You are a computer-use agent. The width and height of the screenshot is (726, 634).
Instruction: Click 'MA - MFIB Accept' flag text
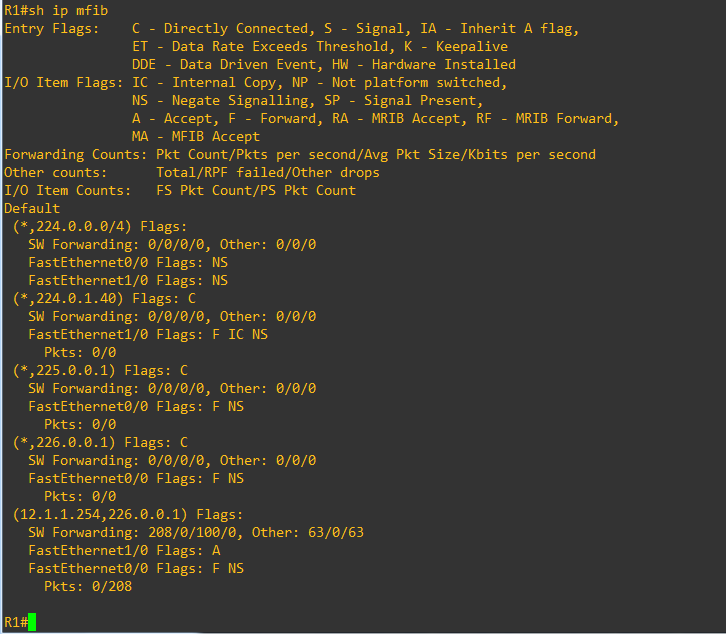pyautogui.click(x=196, y=137)
